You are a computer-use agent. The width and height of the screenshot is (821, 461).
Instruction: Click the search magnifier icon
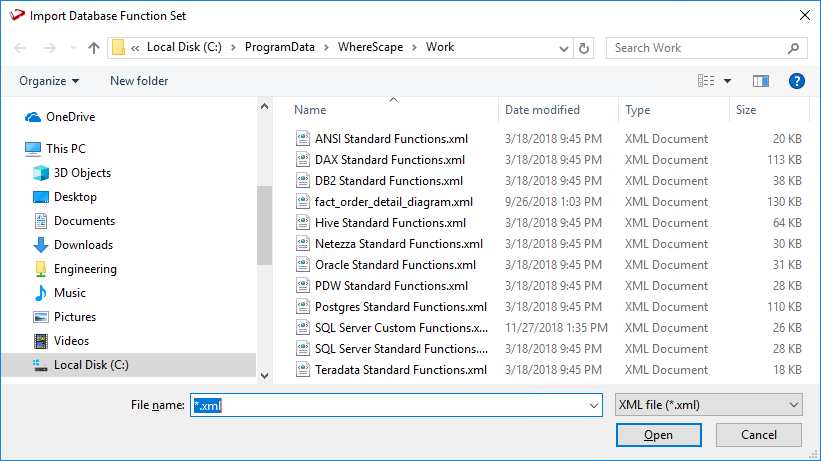coord(793,48)
